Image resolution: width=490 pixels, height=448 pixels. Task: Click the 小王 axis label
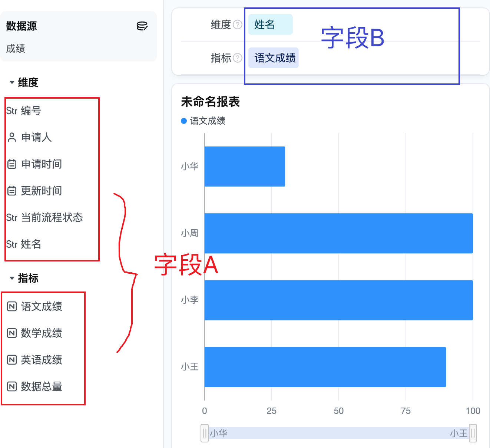coord(190,367)
